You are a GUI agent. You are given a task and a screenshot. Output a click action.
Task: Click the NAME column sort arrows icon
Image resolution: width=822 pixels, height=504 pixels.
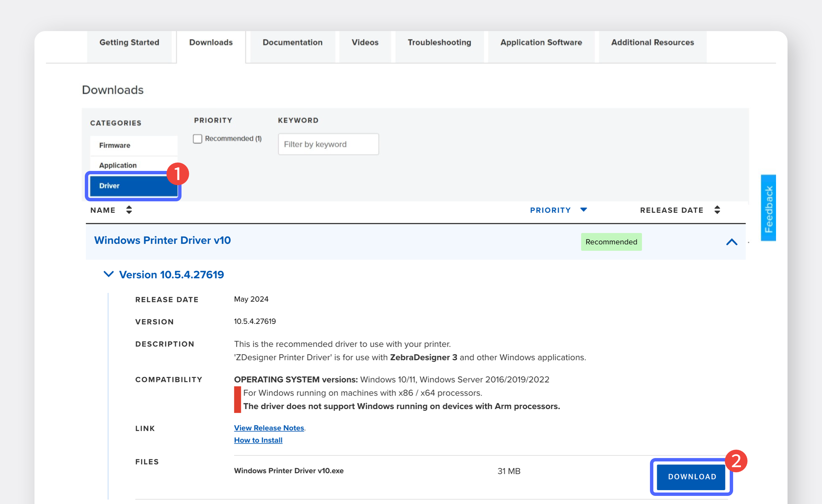129,210
